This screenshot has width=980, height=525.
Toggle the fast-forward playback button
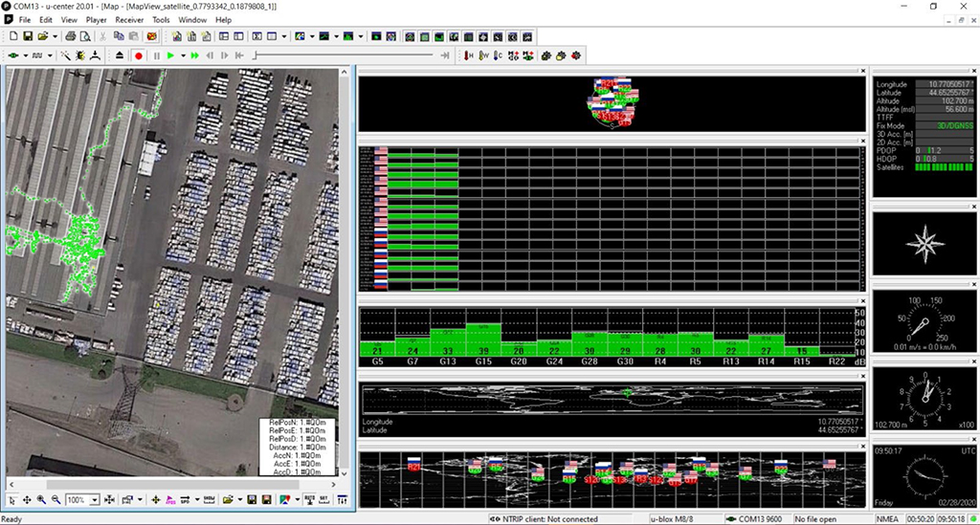pos(195,56)
